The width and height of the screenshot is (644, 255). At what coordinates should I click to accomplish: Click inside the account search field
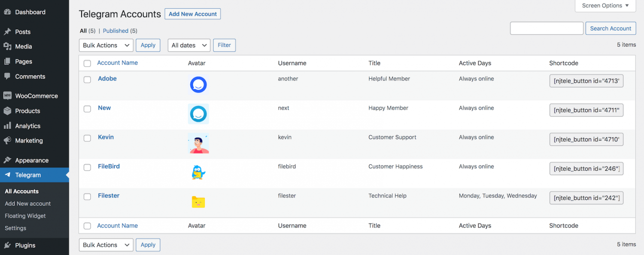pyautogui.click(x=547, y=28)
